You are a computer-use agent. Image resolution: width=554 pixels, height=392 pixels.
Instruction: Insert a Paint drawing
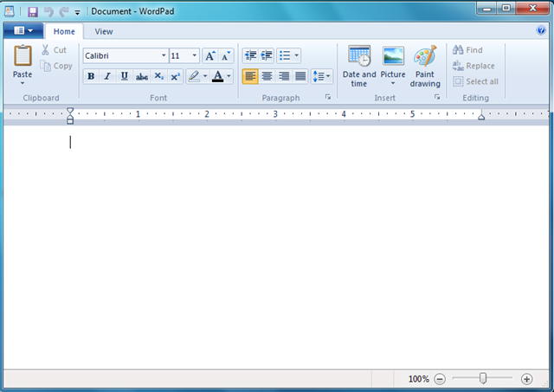(425, 66)
